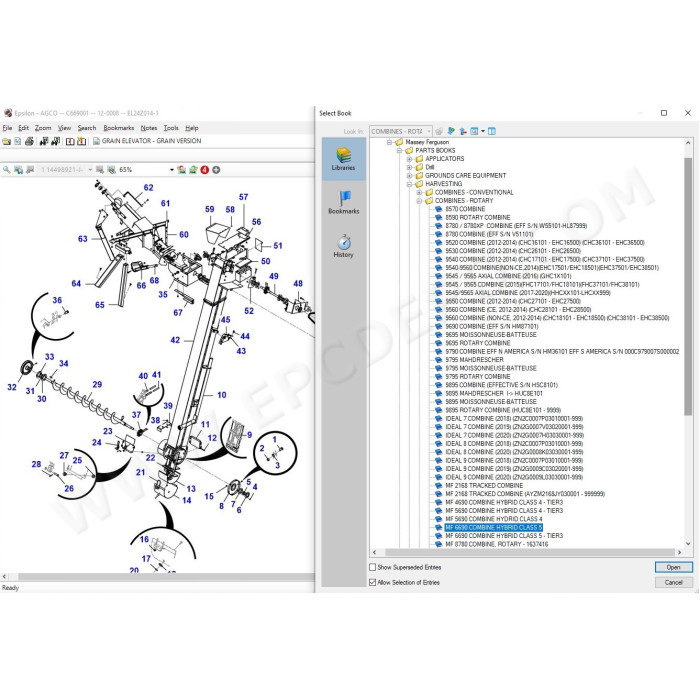
Task: Open the view options dropdown arrow
Action: [x=483, y=131]
